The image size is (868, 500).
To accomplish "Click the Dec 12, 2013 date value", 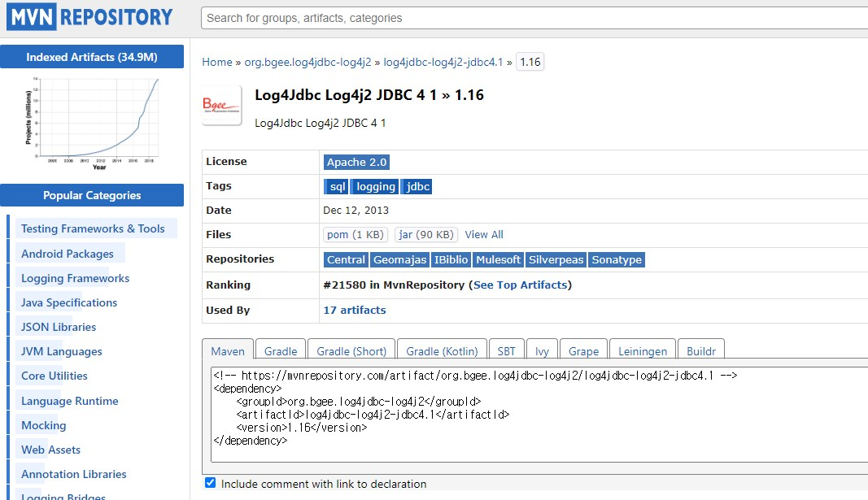I will (356, 211).
